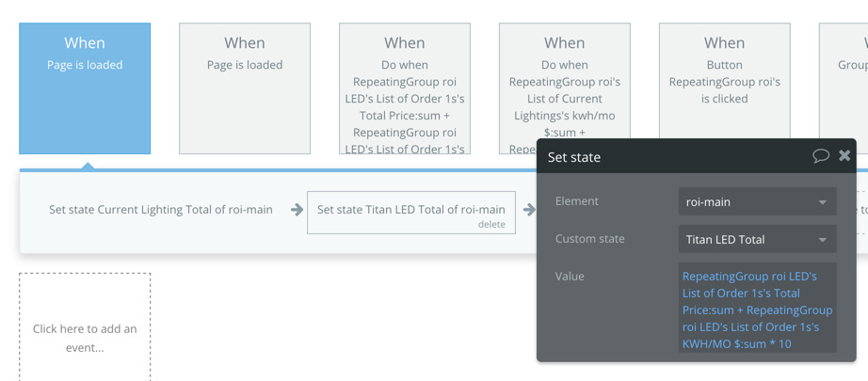This screenshot has width=868, height=381.
Task: Select the Do when Total Price sum event
Action: (405, 88)
